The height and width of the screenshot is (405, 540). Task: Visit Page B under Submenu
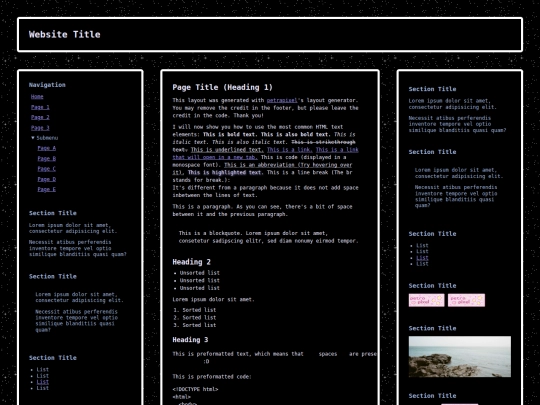pyautogui.click(x=46, y=158)
